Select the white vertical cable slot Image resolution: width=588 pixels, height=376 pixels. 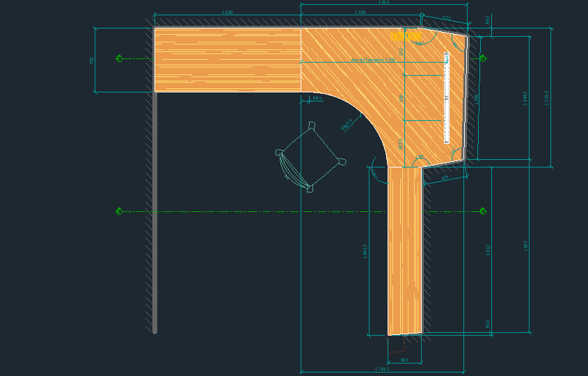pos(447,98)
